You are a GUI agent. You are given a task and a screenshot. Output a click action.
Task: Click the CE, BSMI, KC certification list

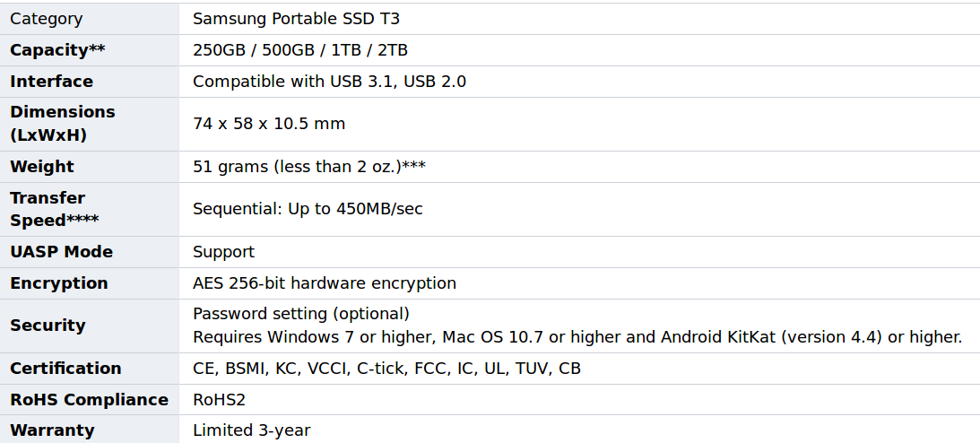coord(386,369)
